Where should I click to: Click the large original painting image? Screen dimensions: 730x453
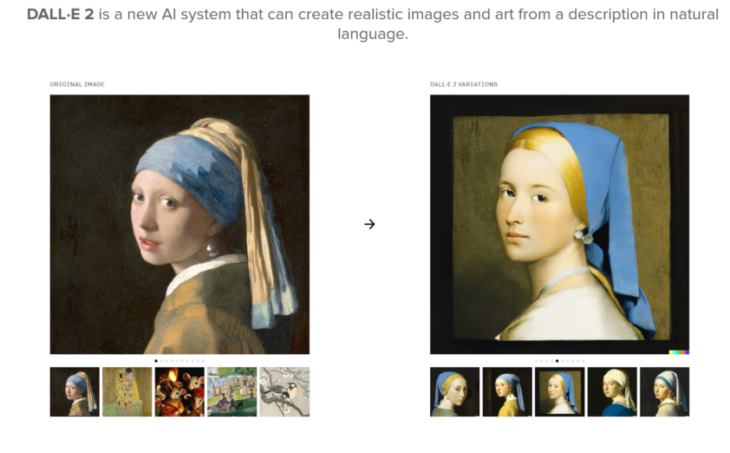pos(180,224)
